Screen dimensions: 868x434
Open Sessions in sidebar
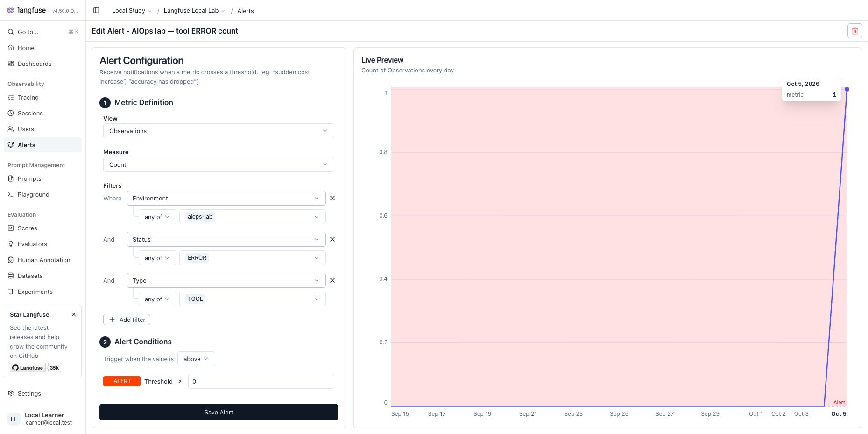click(x=43, y=113)
